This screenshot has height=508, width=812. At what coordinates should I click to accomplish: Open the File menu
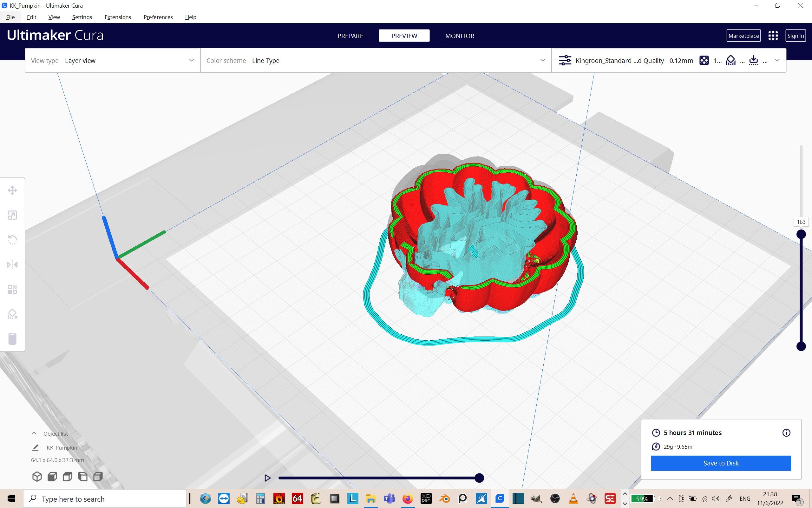tap(10, 17)
